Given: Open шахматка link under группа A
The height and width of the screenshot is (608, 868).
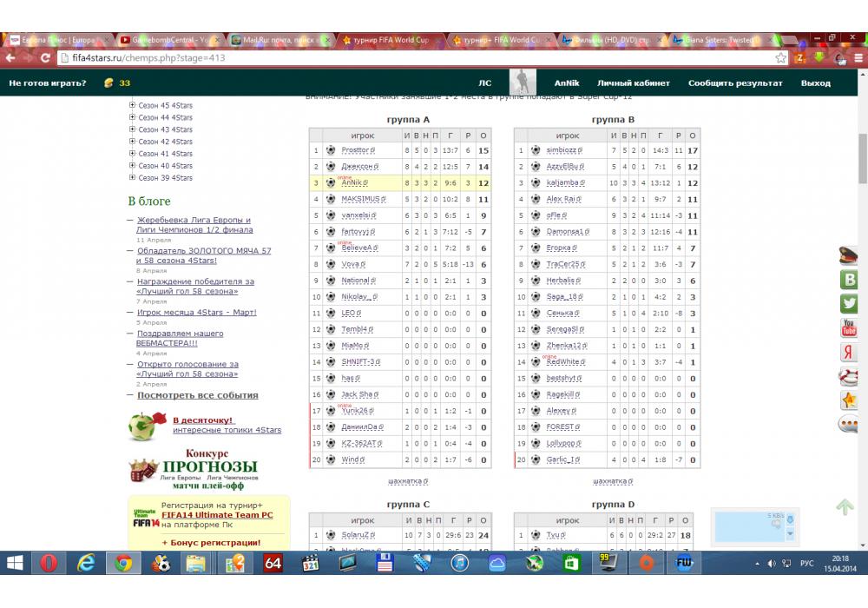Looking at the screenshot, I should [407, 481].
